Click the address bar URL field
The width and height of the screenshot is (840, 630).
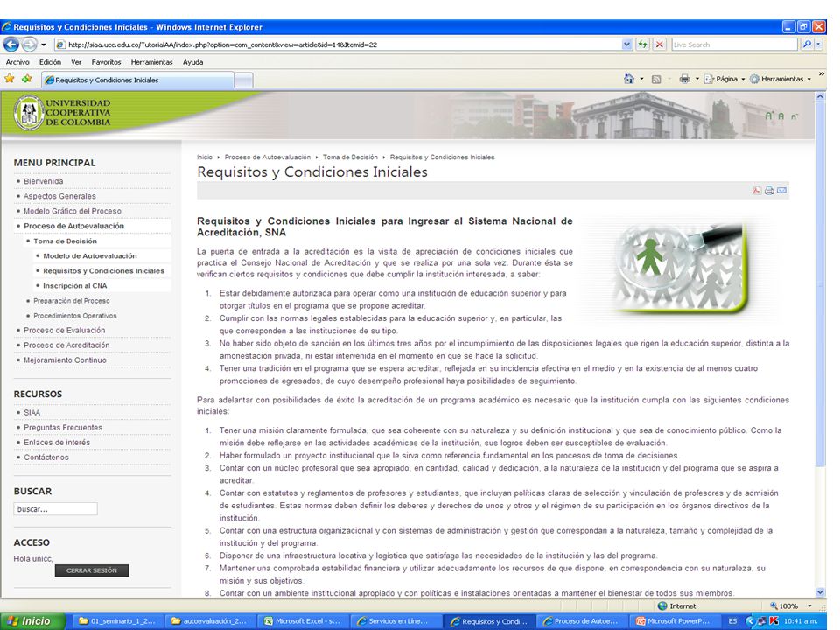point(338,45)
